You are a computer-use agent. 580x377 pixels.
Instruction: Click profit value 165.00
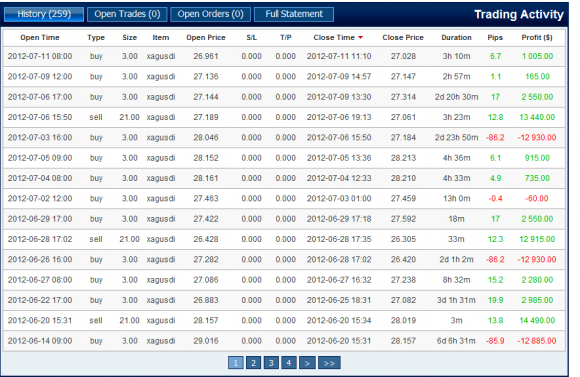tap(537, 77)
